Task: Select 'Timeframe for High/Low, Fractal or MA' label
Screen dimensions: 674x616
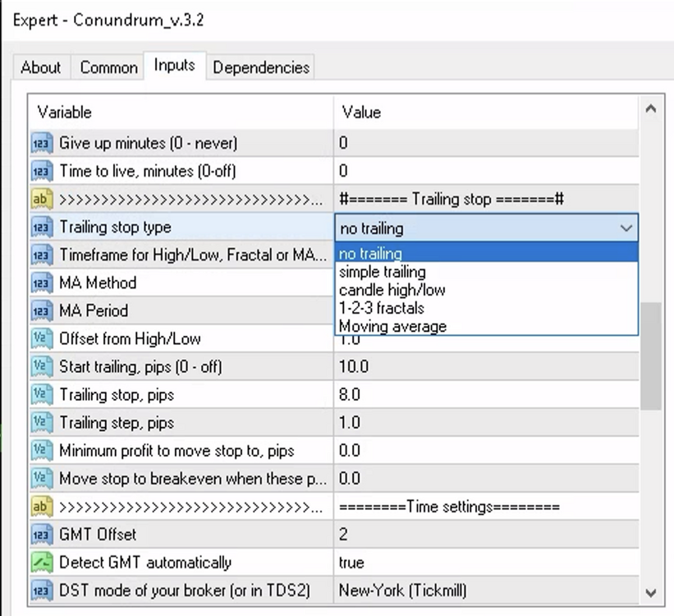Action: point(193,255)
